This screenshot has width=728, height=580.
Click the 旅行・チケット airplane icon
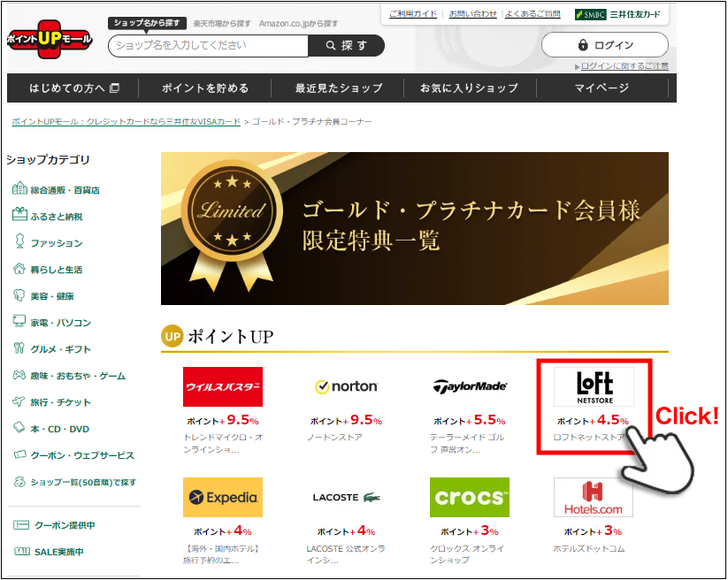coord(19,401)
